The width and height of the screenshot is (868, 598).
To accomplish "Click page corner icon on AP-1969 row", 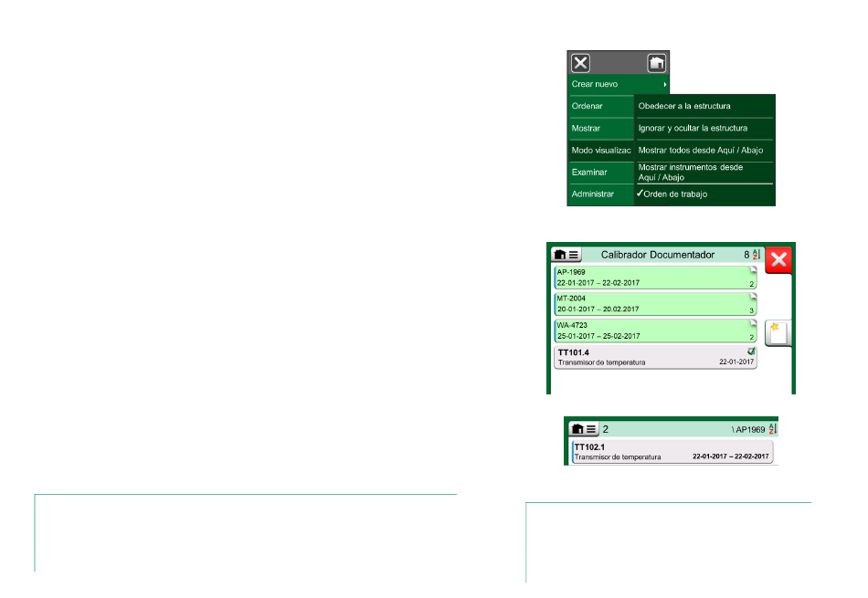I will 753,270.
